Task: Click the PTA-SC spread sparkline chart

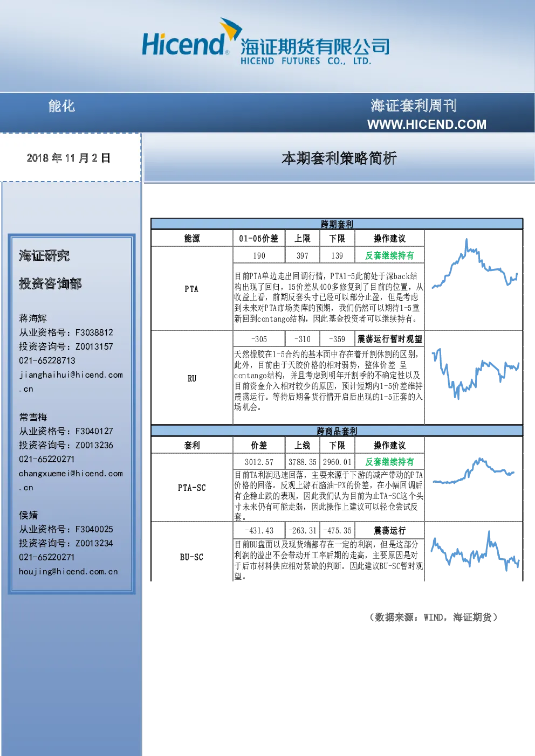Action: [x=474, y=472]
